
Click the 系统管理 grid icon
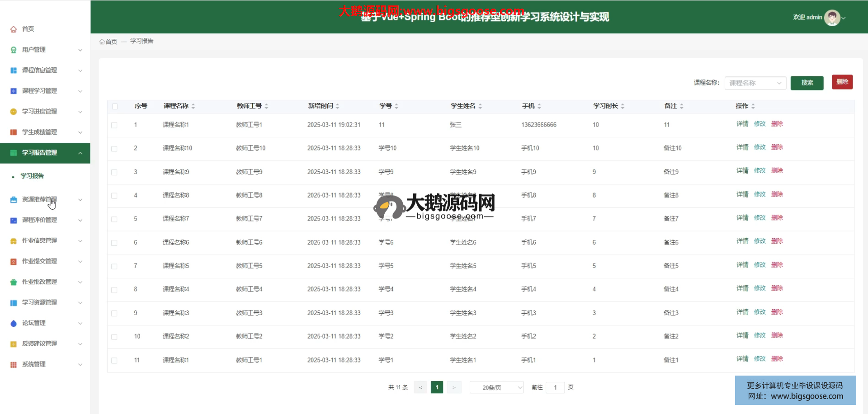coord(14,365)
